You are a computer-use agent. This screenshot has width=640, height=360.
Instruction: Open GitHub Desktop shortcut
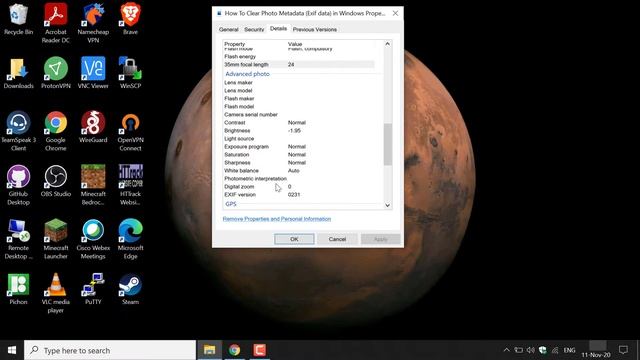[18, 185]
